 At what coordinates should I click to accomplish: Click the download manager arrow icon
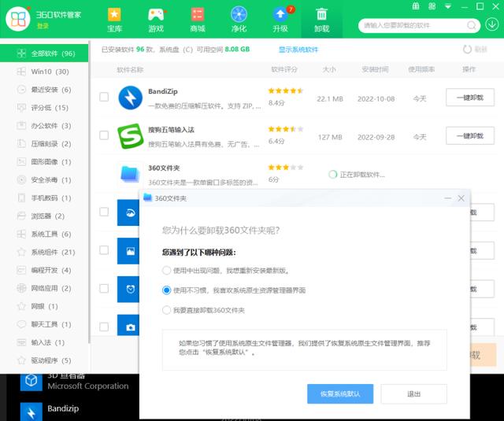pos(491,24)
